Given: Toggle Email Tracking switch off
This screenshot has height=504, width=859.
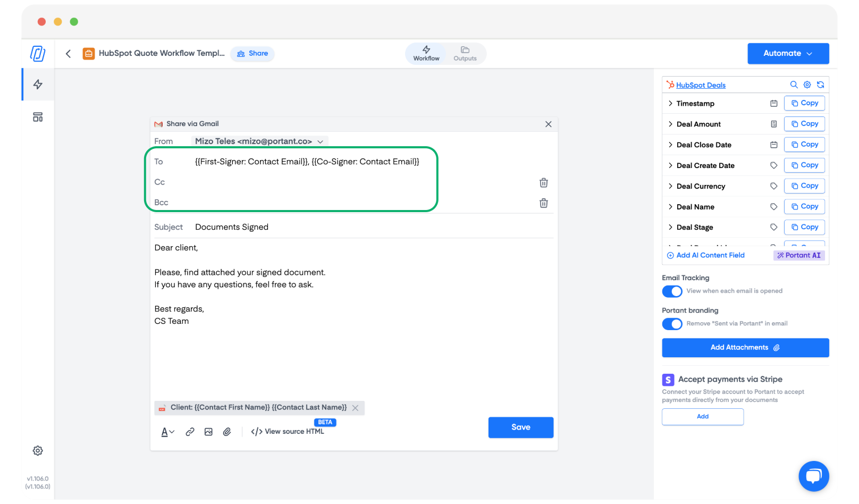Looking at the screenshot, I should pyautogui.click(x=672, y=291).
